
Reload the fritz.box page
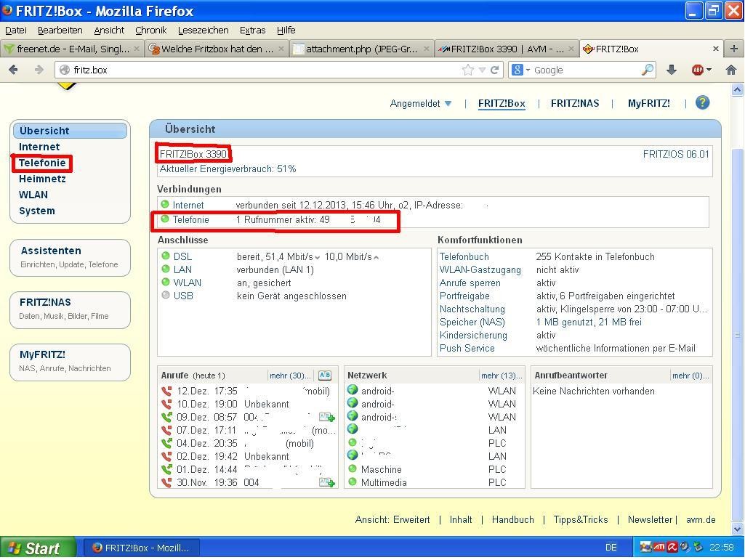coord(495,70)
